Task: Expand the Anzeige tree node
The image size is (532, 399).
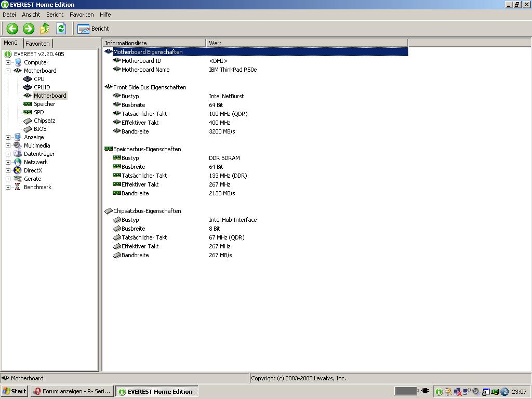Action: [8, 137]
